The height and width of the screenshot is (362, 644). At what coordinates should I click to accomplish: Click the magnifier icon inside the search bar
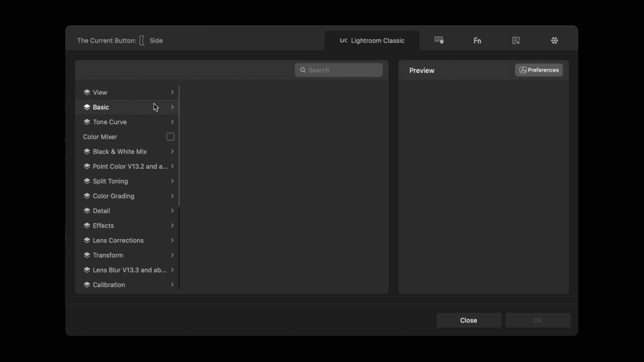click(303, 70)
